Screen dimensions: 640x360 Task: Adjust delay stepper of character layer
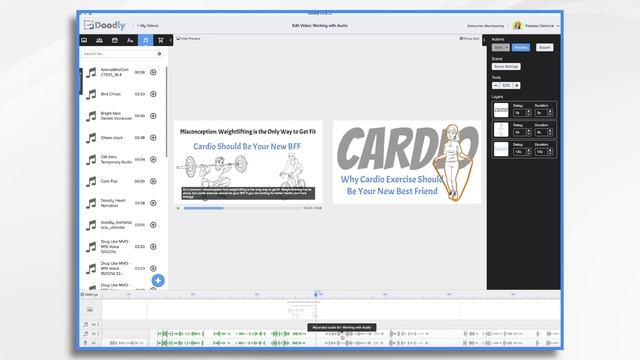click(x=529, y=132)
